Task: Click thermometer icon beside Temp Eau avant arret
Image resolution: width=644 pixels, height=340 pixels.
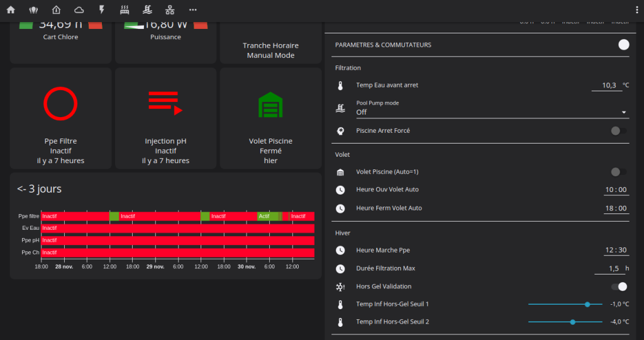Action: [x=340, y=86]
